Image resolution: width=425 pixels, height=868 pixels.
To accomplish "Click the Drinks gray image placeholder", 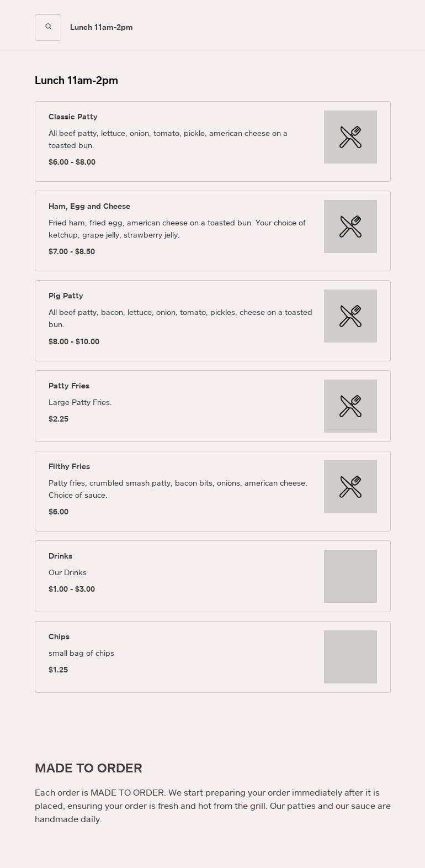I will click(350, 576).
